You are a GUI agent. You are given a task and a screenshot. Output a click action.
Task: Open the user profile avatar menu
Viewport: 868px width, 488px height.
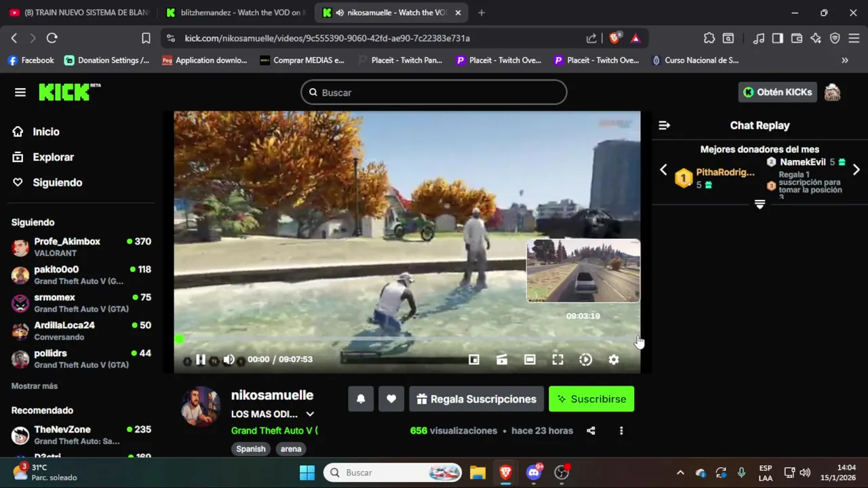coord(832,92)
